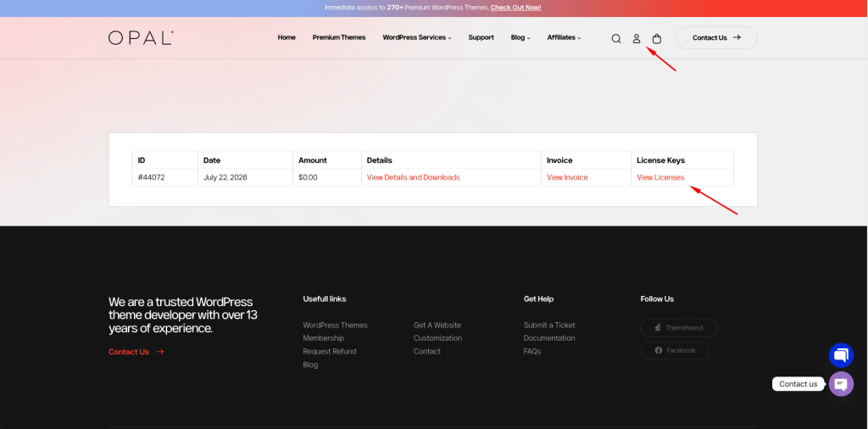Open Request Refund footer link
This screenshot has width=868, height=429.
[x=330, y=352]
